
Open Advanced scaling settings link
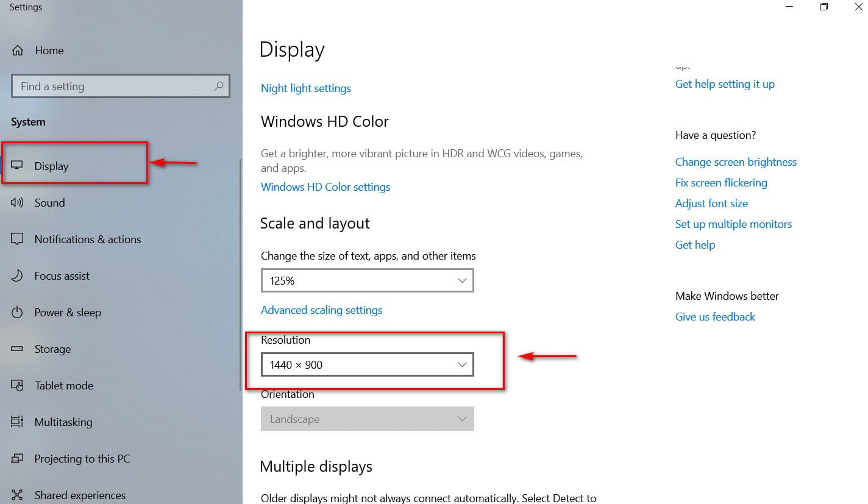[322, 310]
